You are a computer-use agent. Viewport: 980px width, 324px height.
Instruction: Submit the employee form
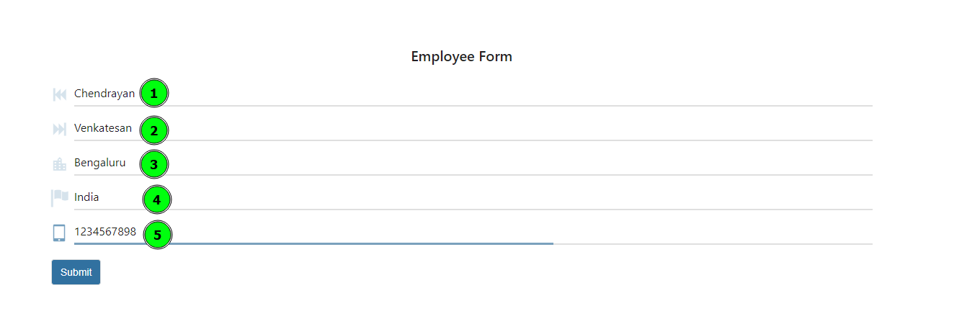click(x=76, y=272)
